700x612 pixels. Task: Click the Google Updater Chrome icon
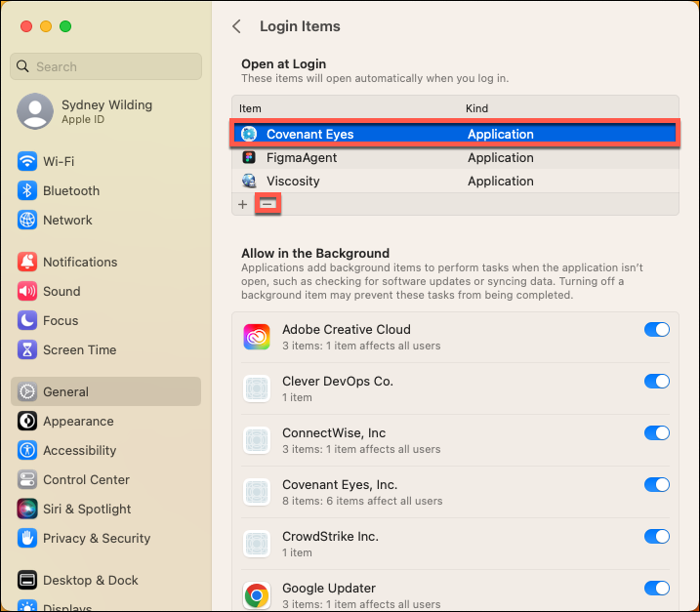(x=257, y=595)
